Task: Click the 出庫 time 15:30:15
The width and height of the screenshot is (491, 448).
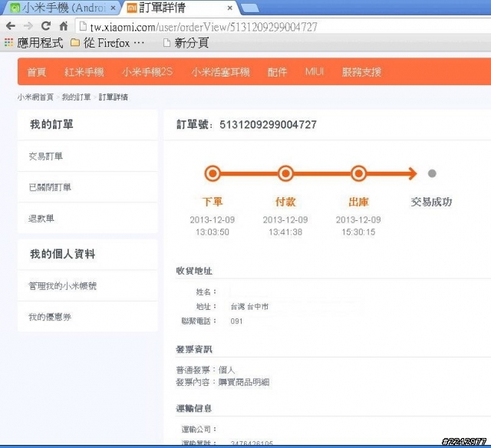Action: 358,232
